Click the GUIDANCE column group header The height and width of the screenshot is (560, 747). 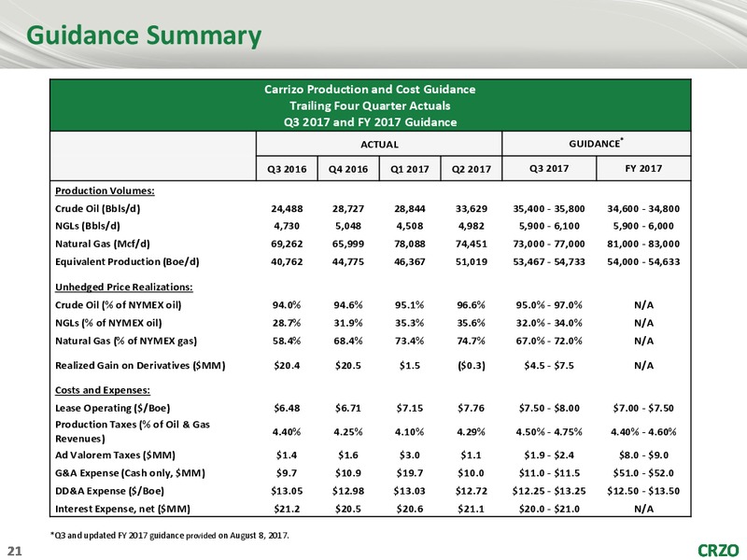(x=596, y=144)
